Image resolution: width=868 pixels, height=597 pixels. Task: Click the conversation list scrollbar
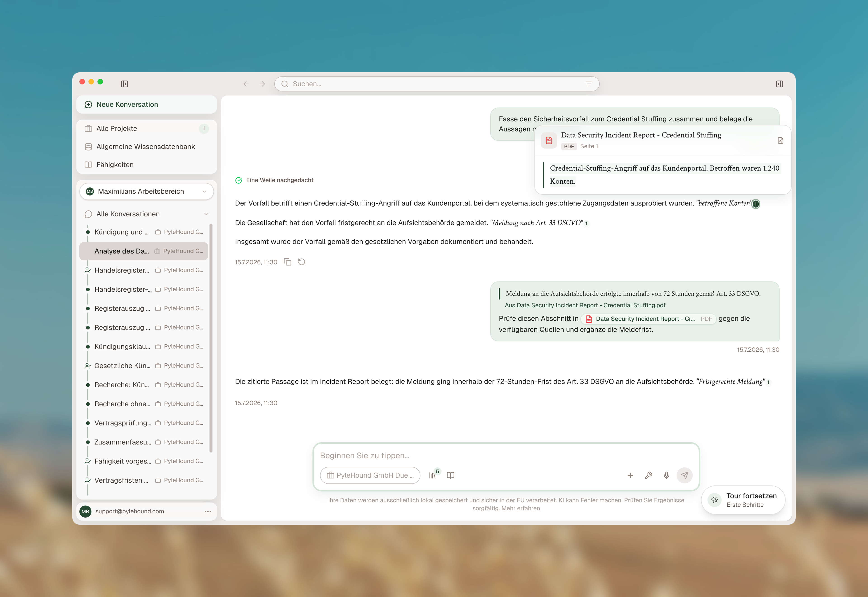(x=211, y=338)
